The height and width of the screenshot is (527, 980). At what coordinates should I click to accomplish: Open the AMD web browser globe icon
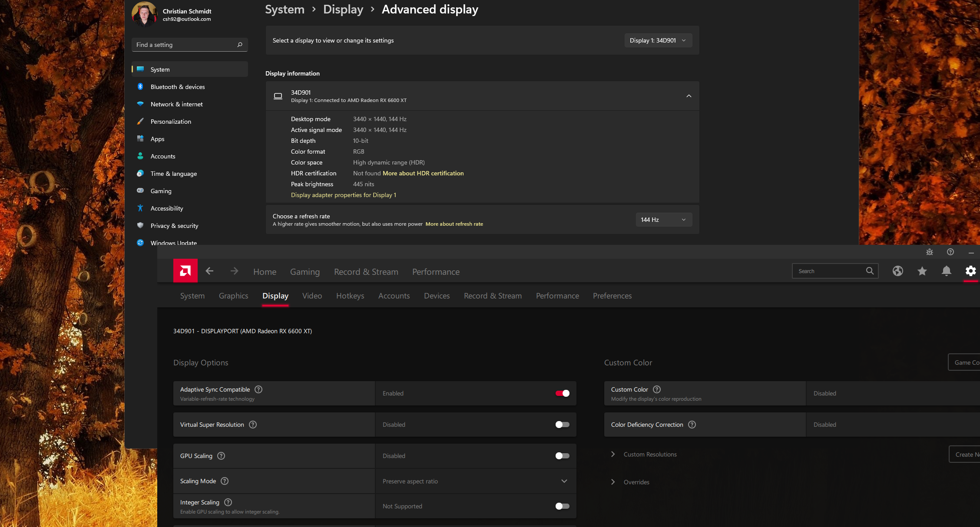(x=898, y=271)
